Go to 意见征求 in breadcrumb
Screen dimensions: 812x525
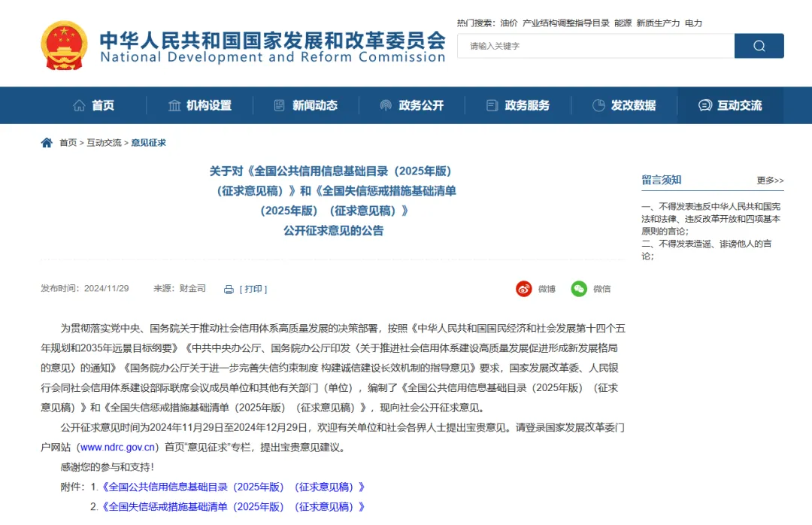148,142
